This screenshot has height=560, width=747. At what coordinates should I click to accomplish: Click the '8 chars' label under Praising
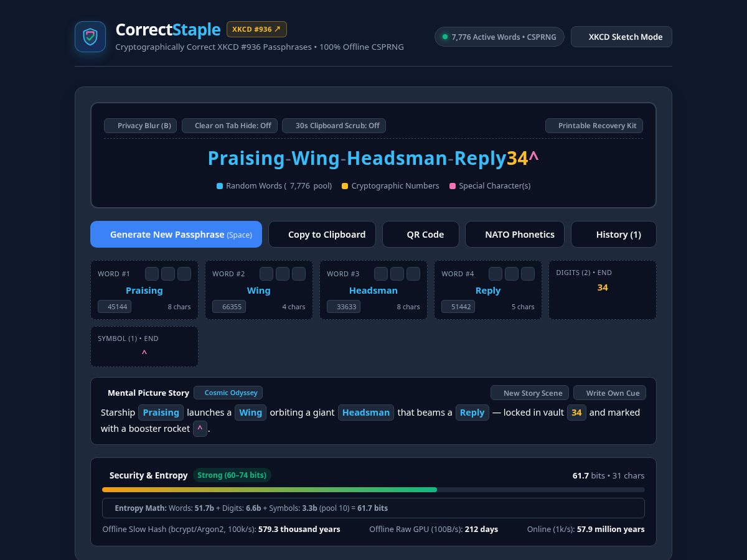[179, 307]
